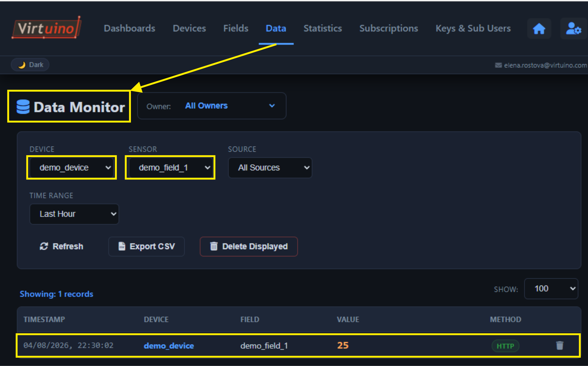The image size is (588, 366).
Task: Click the HTTP method badge
Action: [505, 346]
